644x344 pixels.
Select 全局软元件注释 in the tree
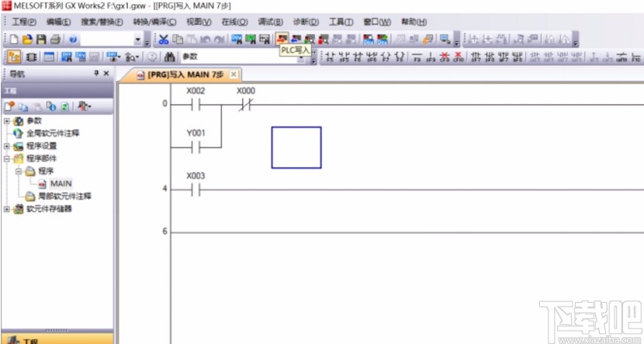coord(53,134)
